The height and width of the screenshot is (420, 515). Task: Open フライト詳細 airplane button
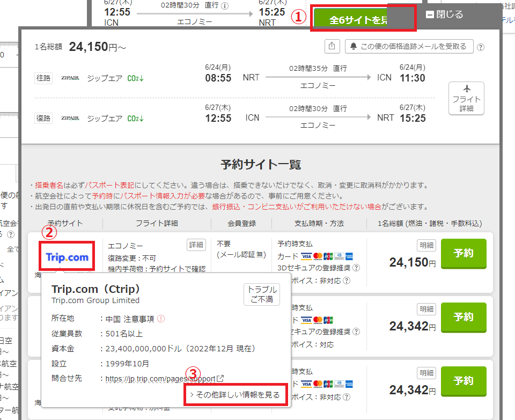tap(466, 98)
